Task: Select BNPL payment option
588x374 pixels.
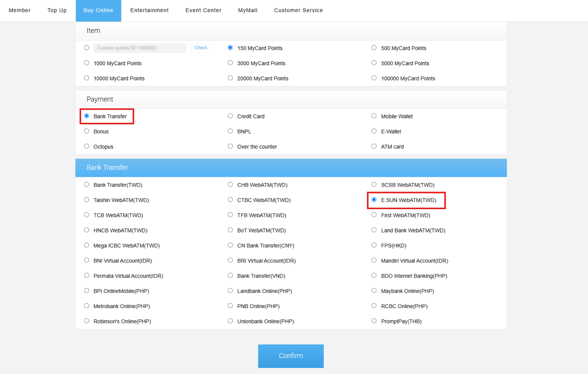Action: pyautogui.click(x=230, y=131)
